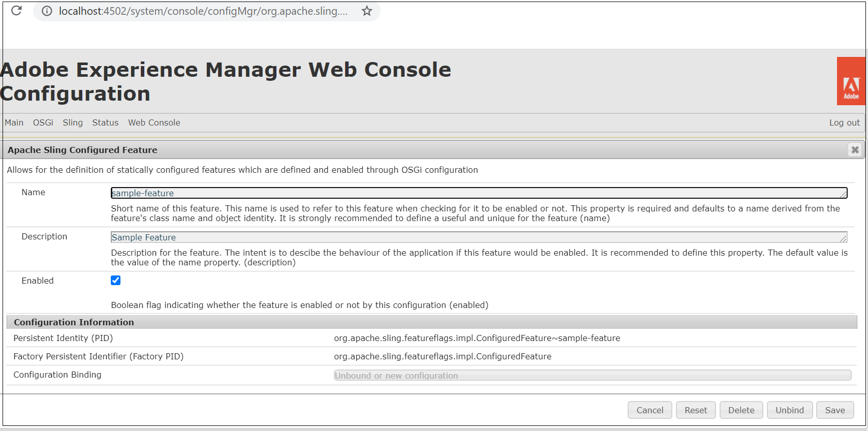Open the Web Console menu
This screenshot has width=868, height=431.
point(154,122)
